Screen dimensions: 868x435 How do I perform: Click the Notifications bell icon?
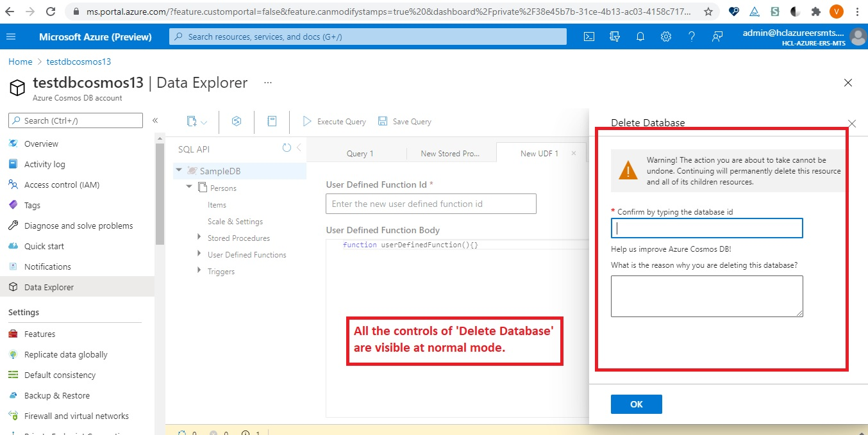tap(640, 37)
